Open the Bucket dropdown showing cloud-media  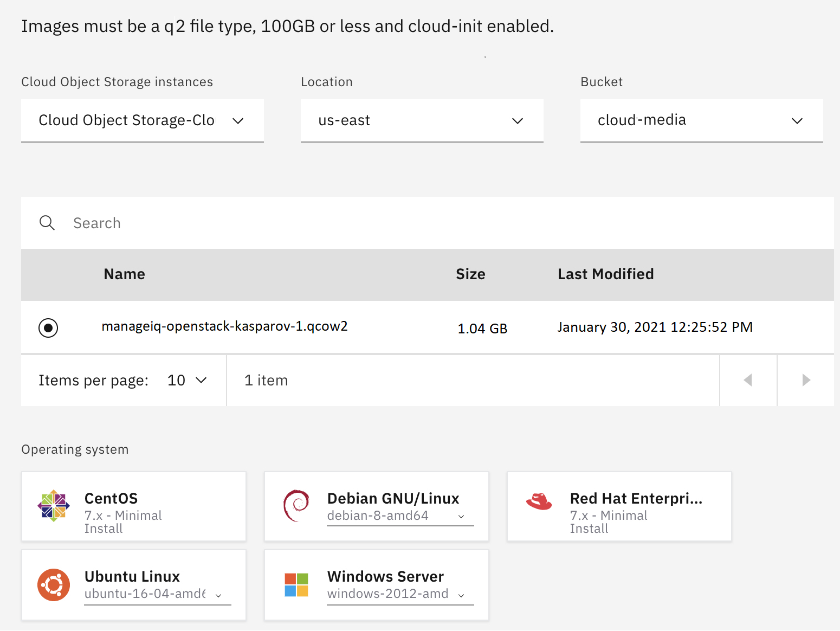point(701,120)
